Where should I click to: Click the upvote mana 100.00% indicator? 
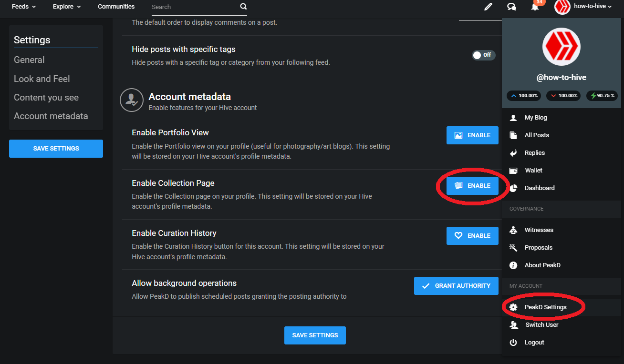tap(524, 96)
